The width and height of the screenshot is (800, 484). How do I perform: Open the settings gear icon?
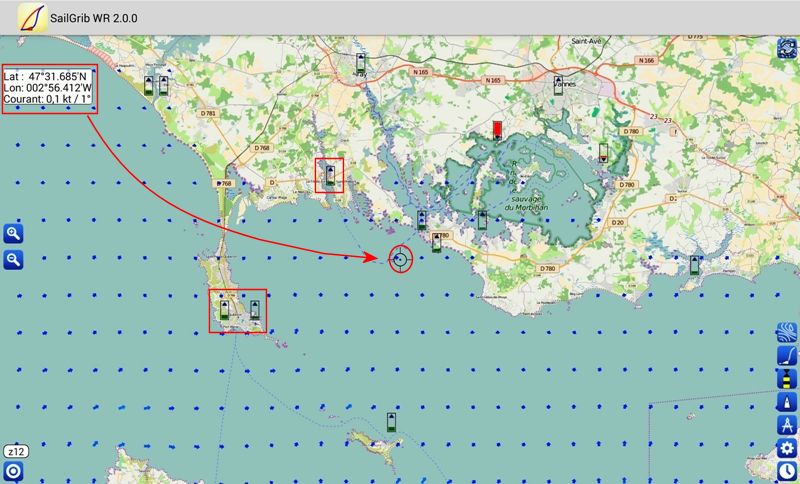tap(787, 448)
